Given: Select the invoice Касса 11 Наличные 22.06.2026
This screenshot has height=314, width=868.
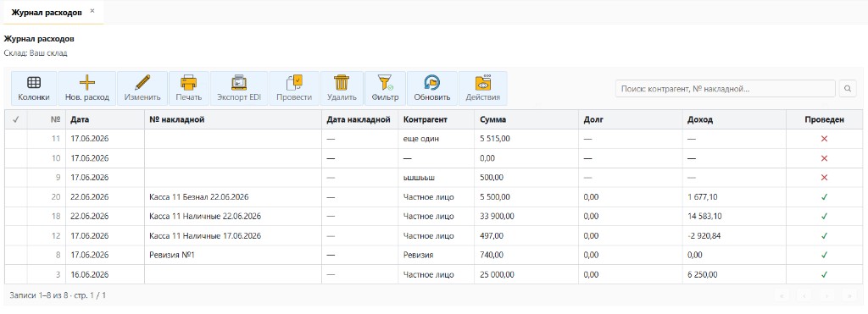Looking at the screenshot, I should point(205,216).
